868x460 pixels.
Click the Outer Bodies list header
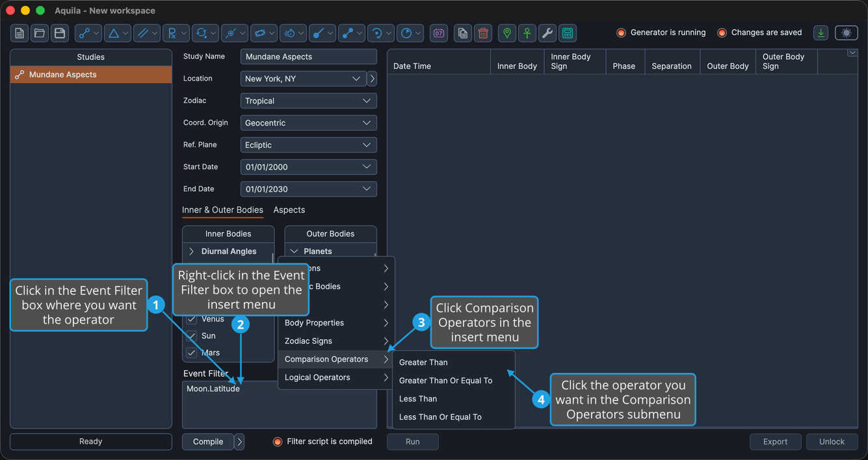click(330, 234)
